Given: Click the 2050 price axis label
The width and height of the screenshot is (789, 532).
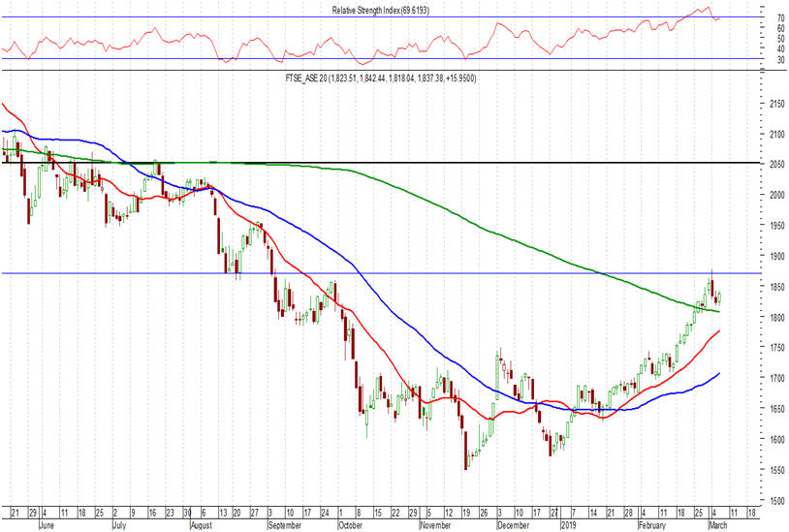Looking at the screenshot, I should [x=777, y=165].
